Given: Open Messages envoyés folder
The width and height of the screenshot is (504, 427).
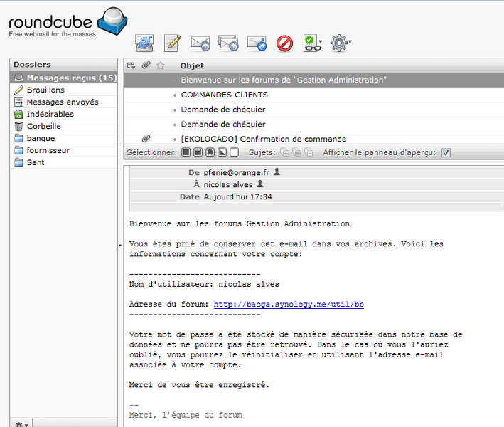Looking at the screenshot, I should click(64, 102).
